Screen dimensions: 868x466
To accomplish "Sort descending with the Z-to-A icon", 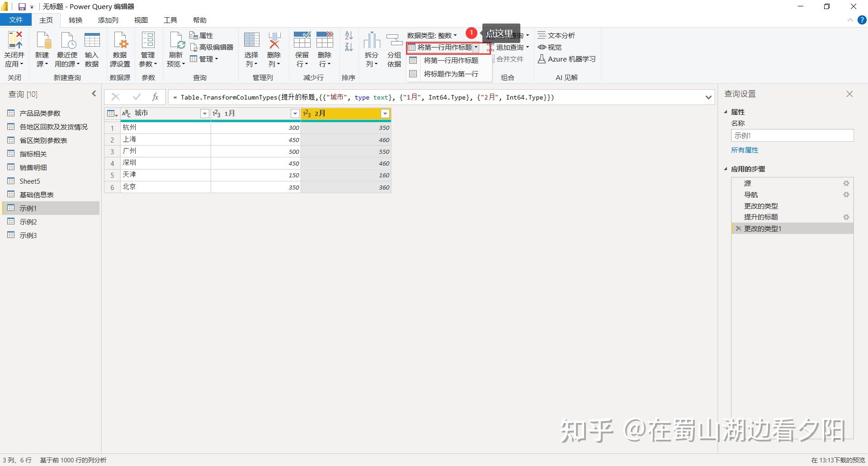I will click(349, 47).
